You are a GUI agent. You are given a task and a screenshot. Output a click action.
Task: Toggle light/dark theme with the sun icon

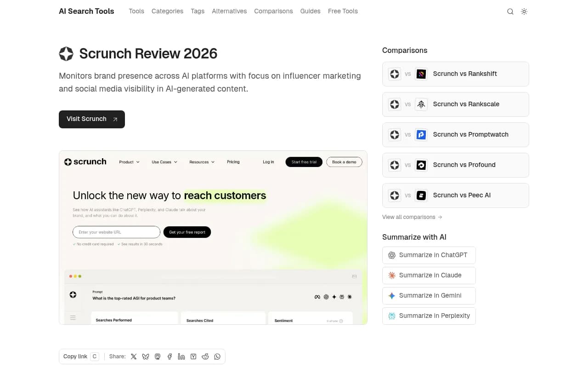click(x=524, y=11)
